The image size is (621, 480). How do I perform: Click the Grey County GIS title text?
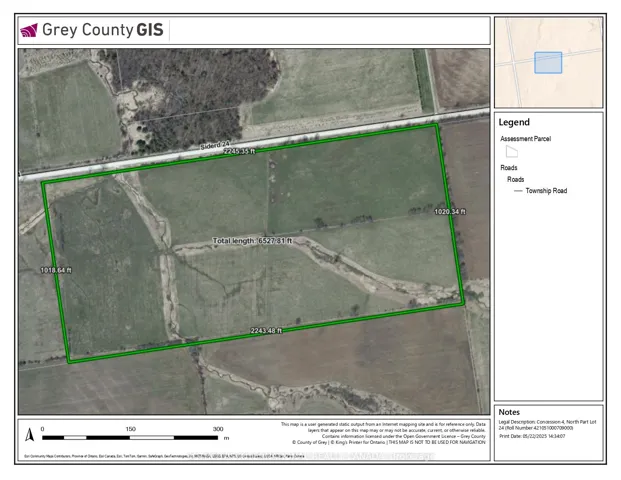click(x=101, y=30)
